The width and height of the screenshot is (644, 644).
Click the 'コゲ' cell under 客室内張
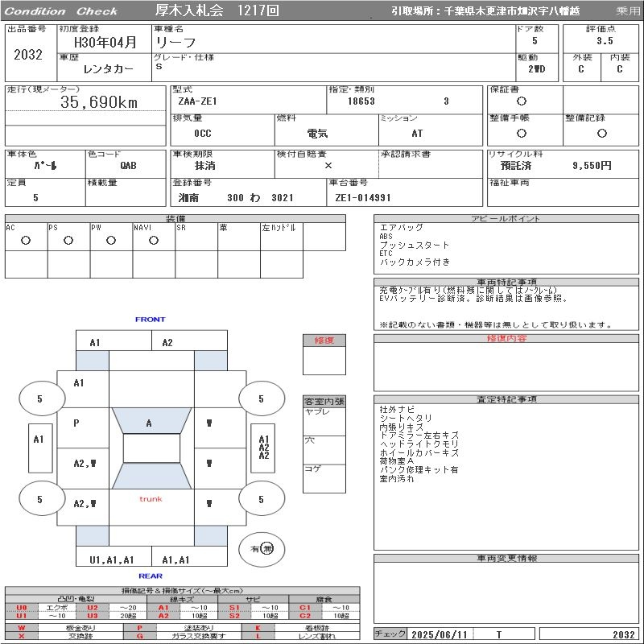pos(324,478)
